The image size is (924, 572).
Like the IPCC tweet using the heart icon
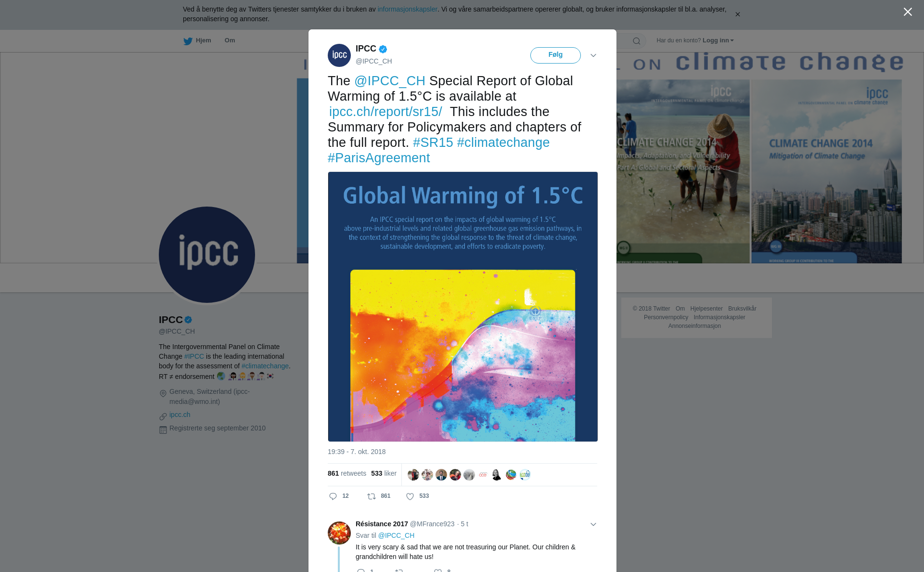[410, 496]
